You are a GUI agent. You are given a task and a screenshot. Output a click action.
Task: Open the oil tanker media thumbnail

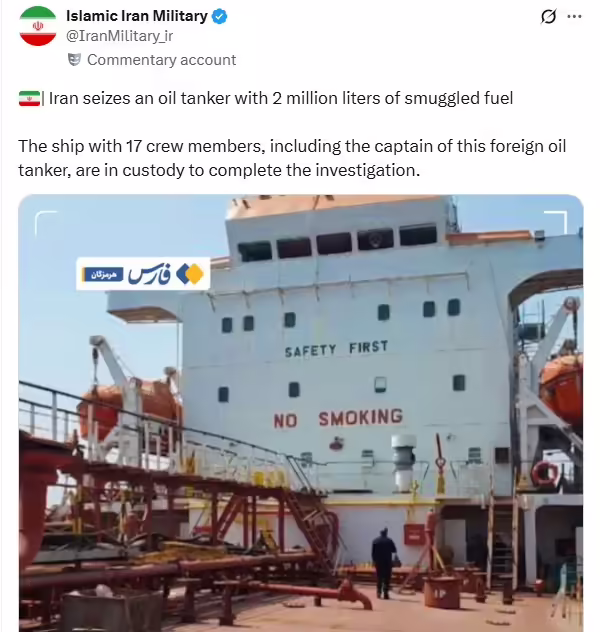(x=301, y=413)
